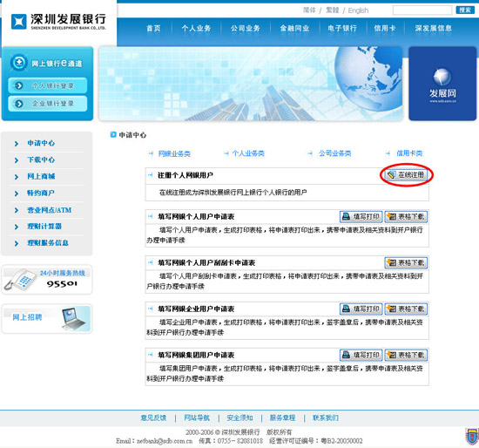Click the pencil icon on 在线注册 button

click(x=391, y=175)
